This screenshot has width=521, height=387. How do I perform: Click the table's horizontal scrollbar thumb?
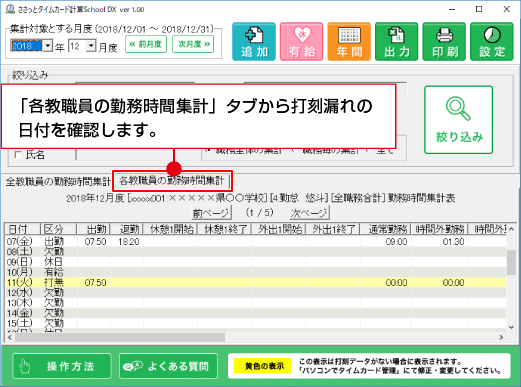click(120, 337)
